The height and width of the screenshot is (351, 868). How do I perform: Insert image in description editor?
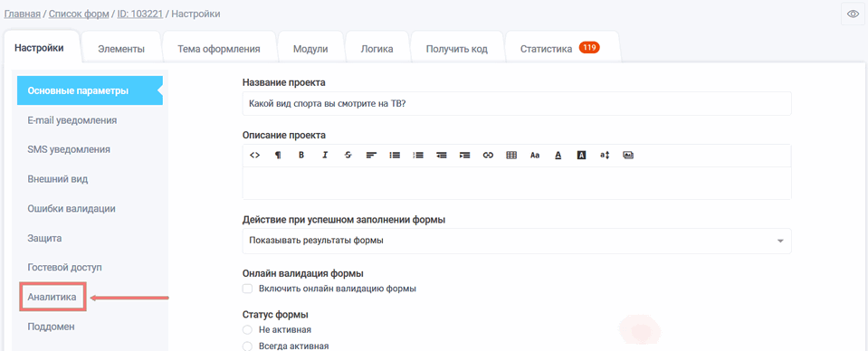click(x=628, y=156)
